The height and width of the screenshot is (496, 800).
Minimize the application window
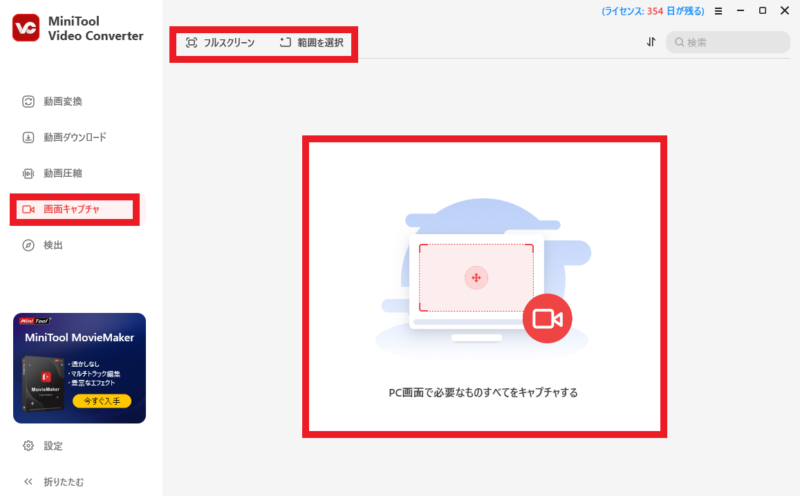(740, 11)
